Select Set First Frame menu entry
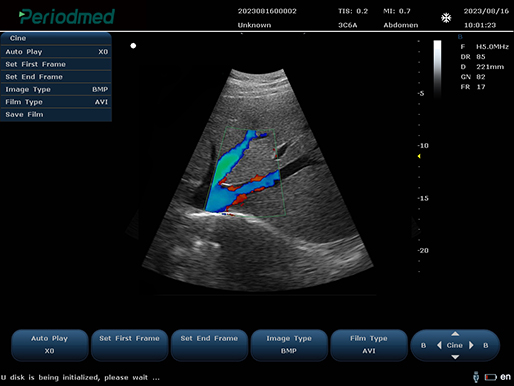The width and height of the screenshot is (514, 386). [x=56, y=64]
